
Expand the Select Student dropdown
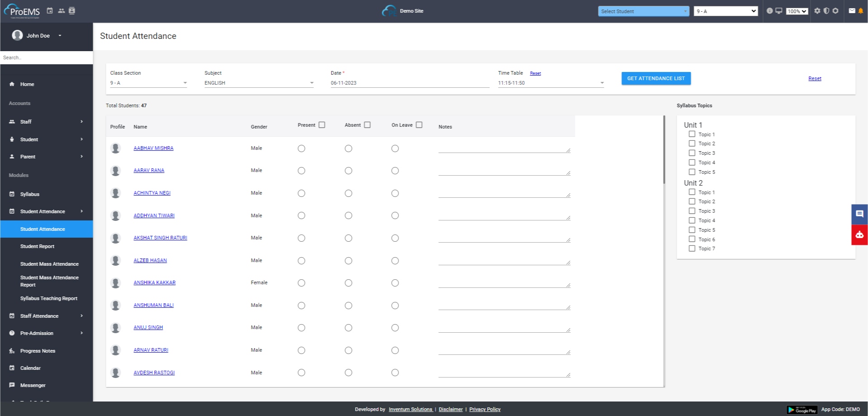(643, 11)
